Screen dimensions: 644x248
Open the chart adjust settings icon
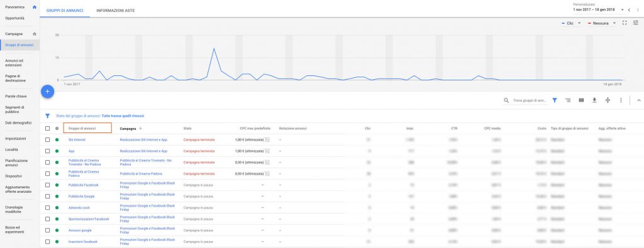(636, 23)
